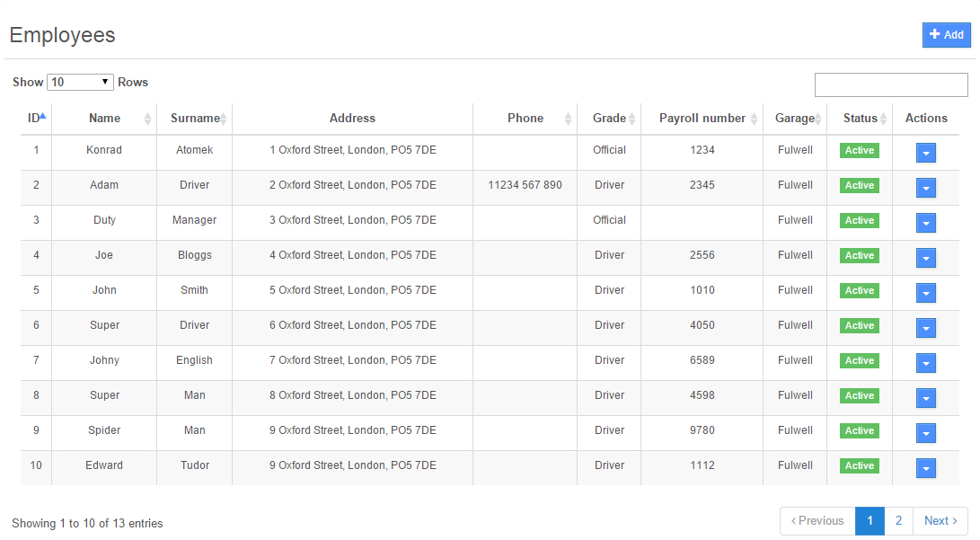Sort table by Surname column header

[195, 118]
